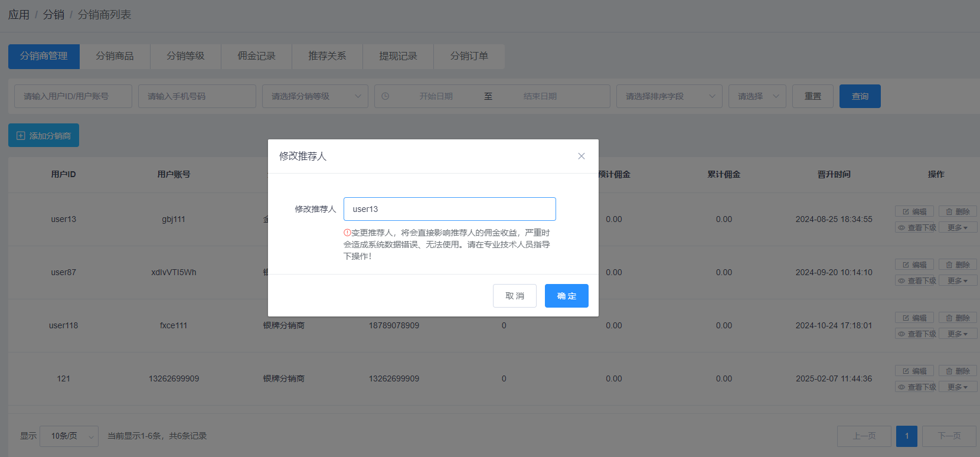Image resolution: width=980 pixels, height=457 pixels.
Task: Click the 修改推荐人 input field
Action: (449, 209)
